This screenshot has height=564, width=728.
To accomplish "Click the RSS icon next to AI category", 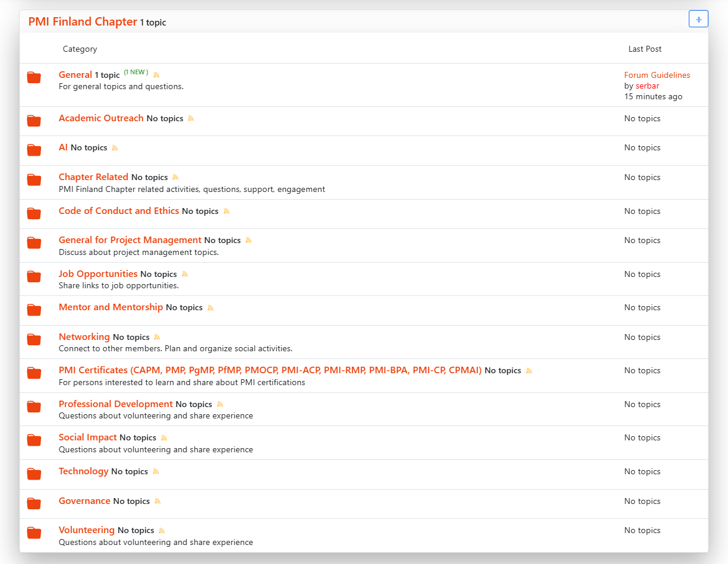I will click(115, 148).
